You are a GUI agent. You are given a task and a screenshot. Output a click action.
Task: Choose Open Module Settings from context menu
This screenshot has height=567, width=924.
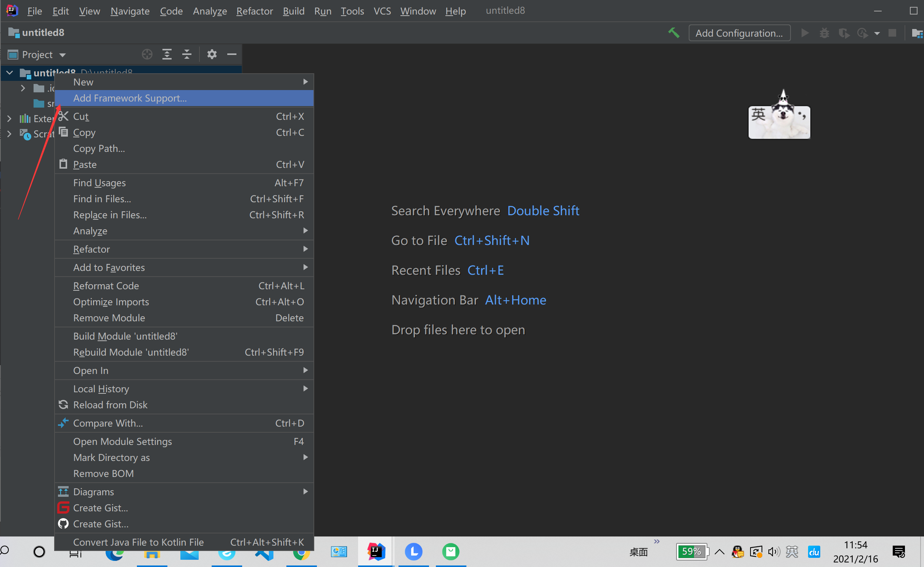click(122, 441)
